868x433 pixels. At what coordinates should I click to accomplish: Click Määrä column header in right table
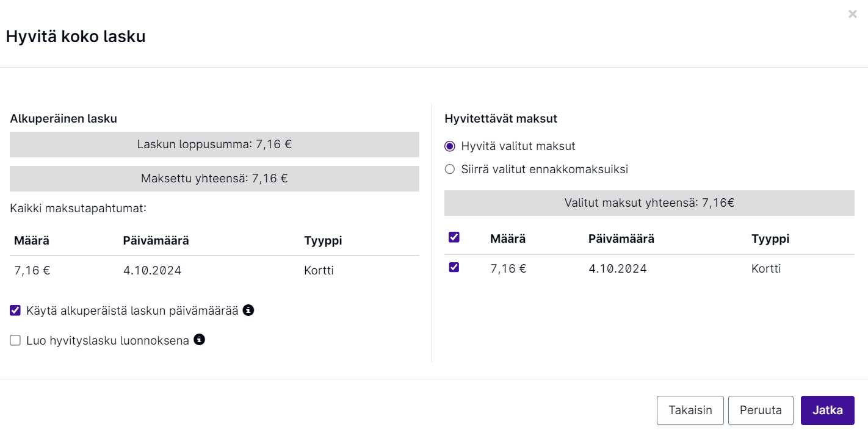pyautogui.click(x=508, y=239)
